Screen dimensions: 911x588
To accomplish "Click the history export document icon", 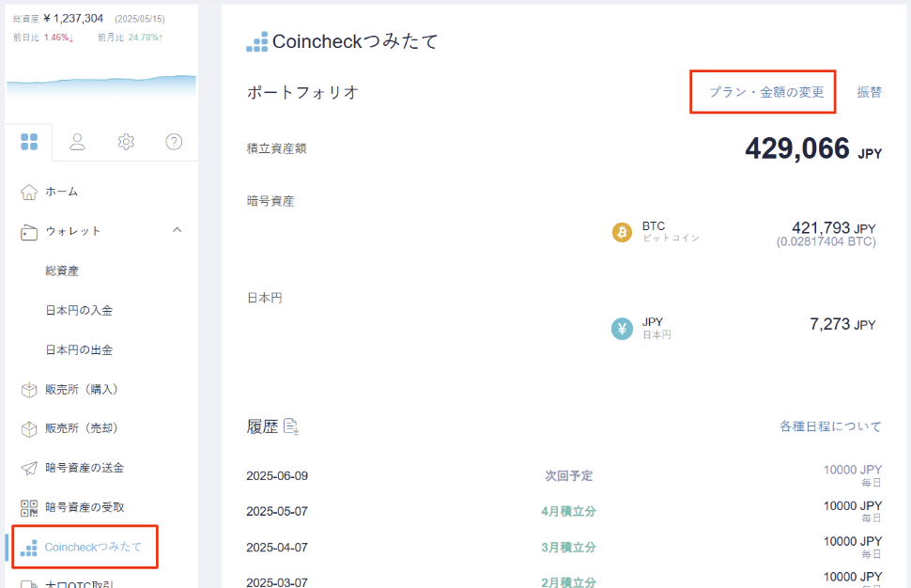I will [x=291, y=426].
